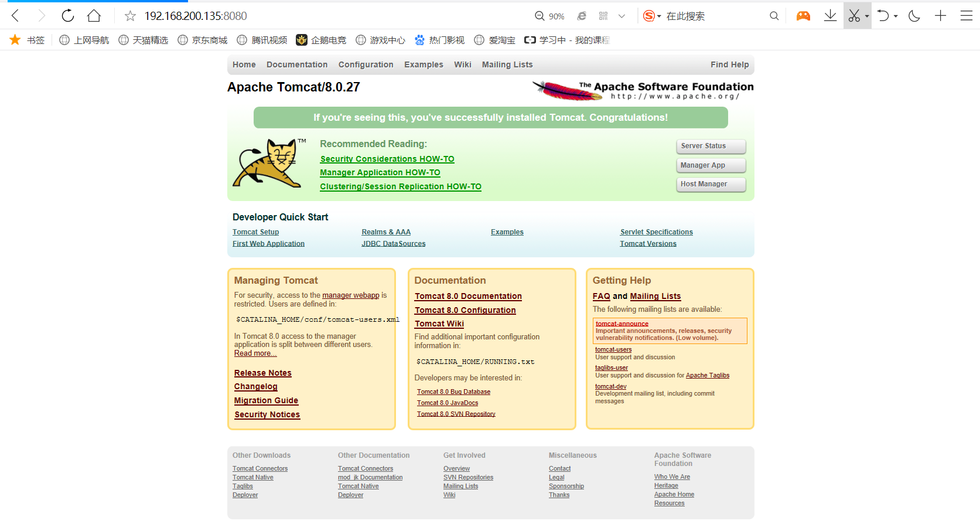Click the magnifier search icon
Viewport: 980px width, 524px height.
(774, 16)
